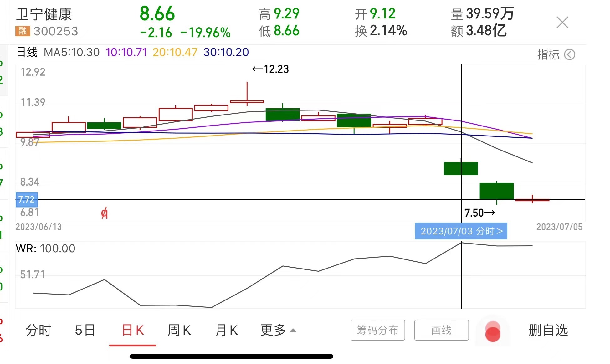Click the iOS home indicator bar
Image resolution: width=610 pixels, height=364 pixels.
pos(231,356)
